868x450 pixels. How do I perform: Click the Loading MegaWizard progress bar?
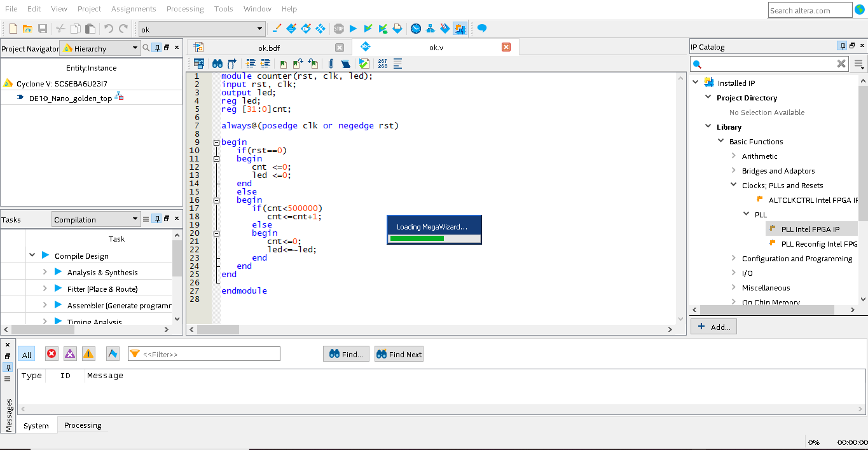(434, 238)
